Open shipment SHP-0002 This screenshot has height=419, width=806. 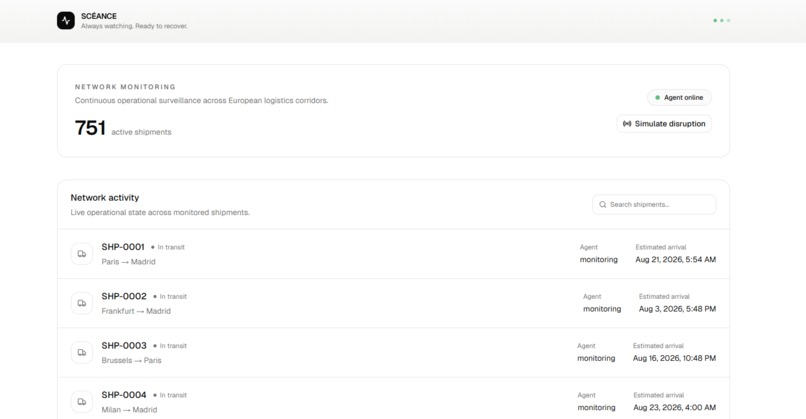click(393, 303)
